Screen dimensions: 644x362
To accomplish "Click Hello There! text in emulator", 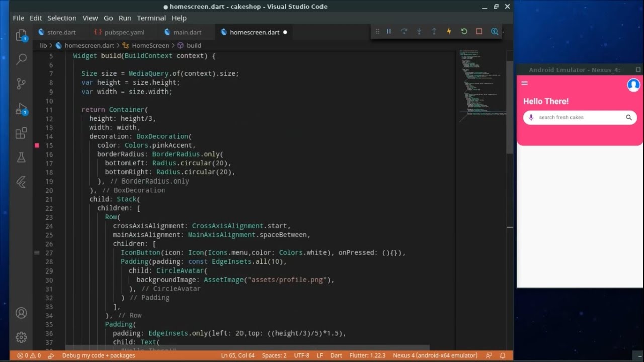I will [546, 101].
